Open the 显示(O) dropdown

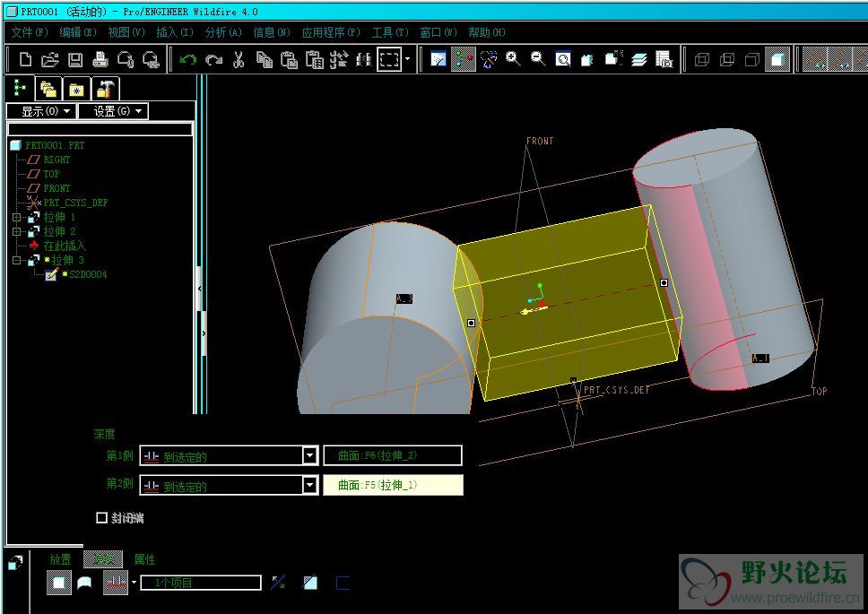[41, 111]
